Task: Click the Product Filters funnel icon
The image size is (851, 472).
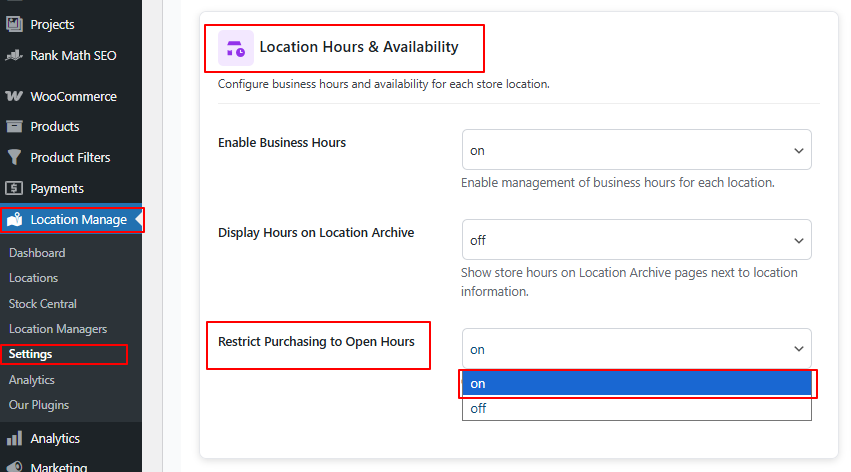Action: click(14, 158)
